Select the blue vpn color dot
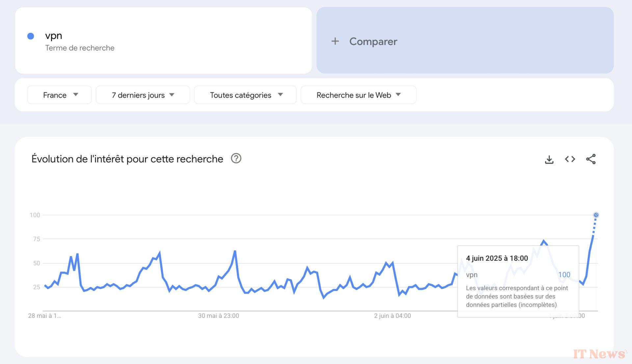The width and height of the screenshot is (632, 364). 31,36
